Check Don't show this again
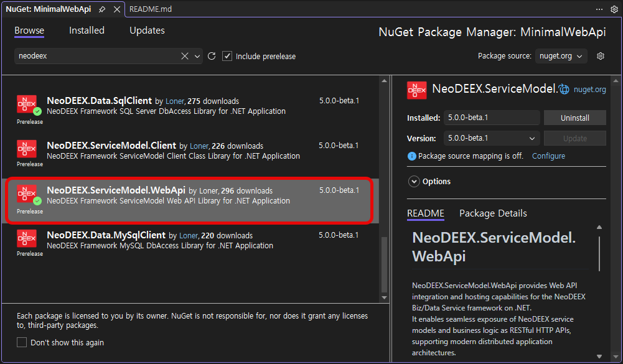623x364 pixels. coord(22,342)
